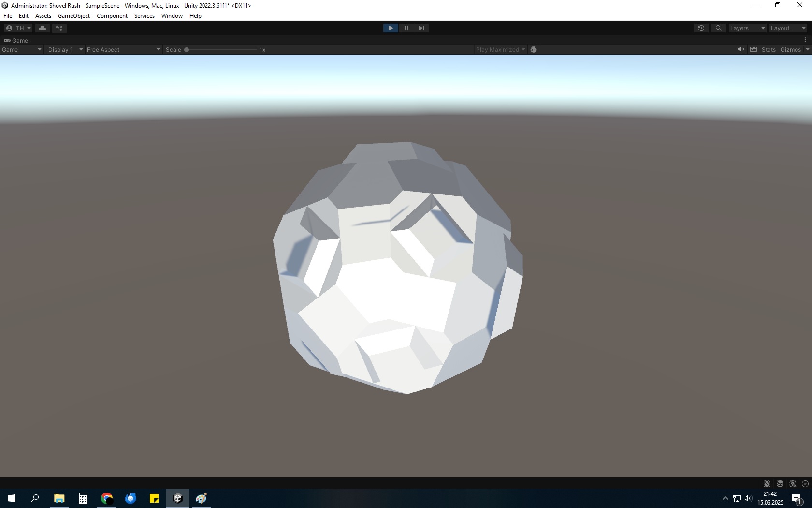Open the Free Aspect dropdown
The height and width of the screenshot is (508, 812).
(123, 49)
